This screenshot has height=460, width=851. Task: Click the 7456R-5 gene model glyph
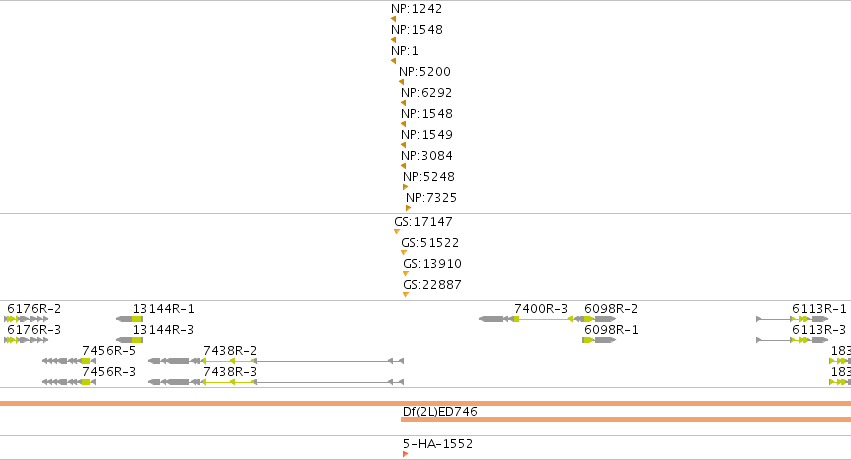click(x=69, y=361)
